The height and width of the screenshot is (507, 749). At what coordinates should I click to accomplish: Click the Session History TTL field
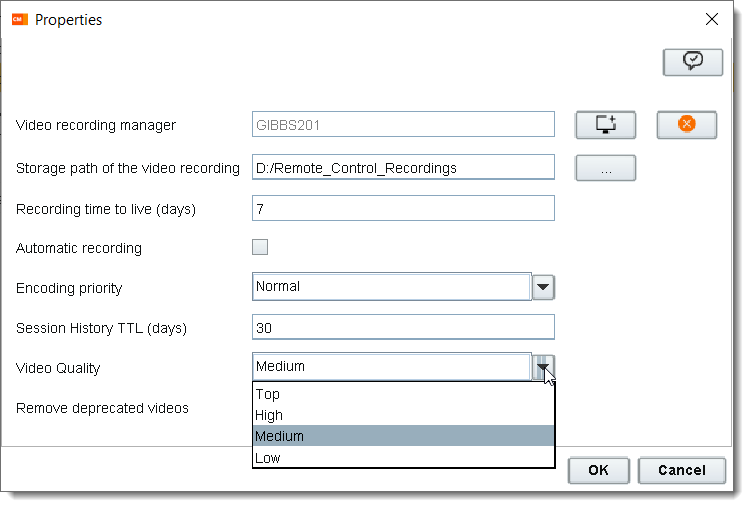403,328
